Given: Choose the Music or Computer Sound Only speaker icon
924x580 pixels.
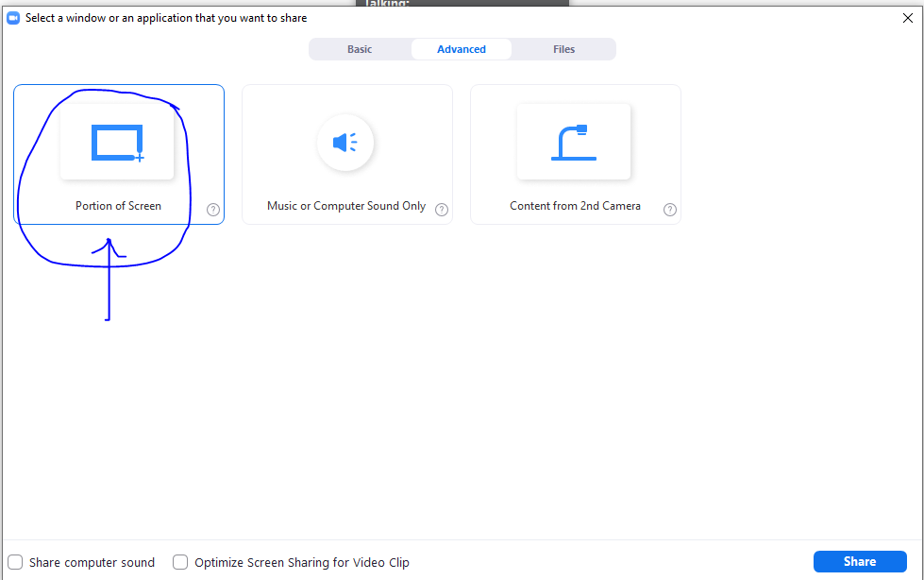Looking at the screenshot, I should (x=345, y=143).
